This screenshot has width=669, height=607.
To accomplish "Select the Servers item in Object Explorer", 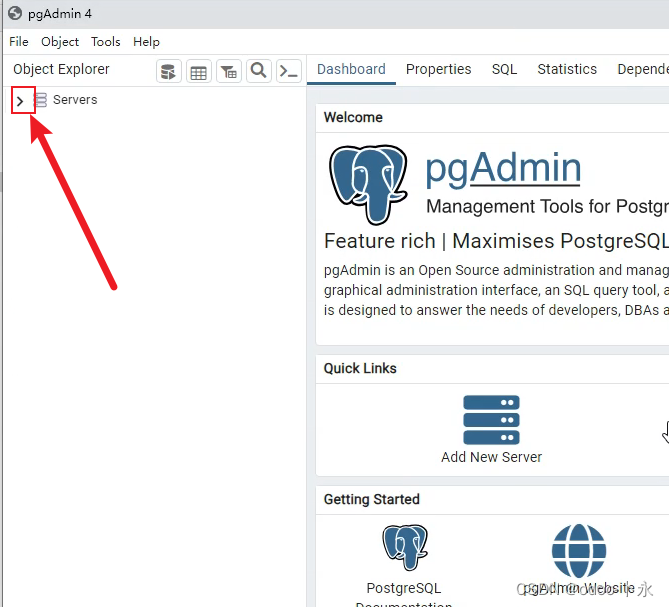I will coord(75,100).
